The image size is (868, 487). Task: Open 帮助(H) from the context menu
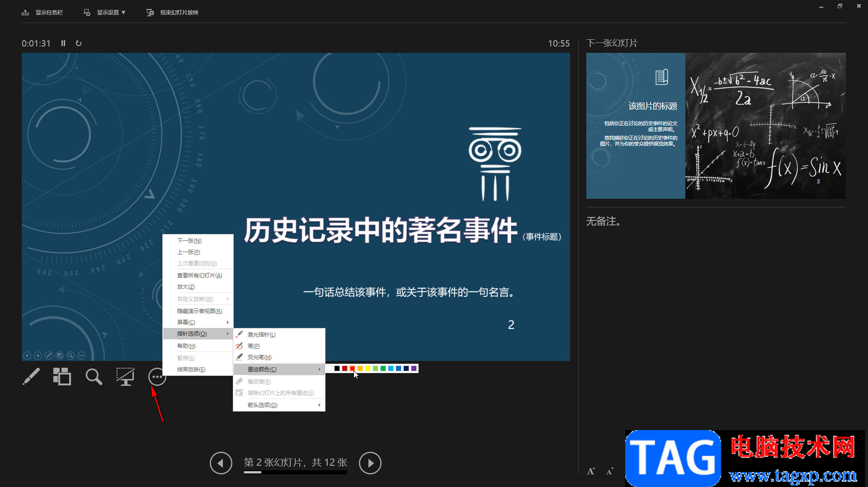(198, 346)
